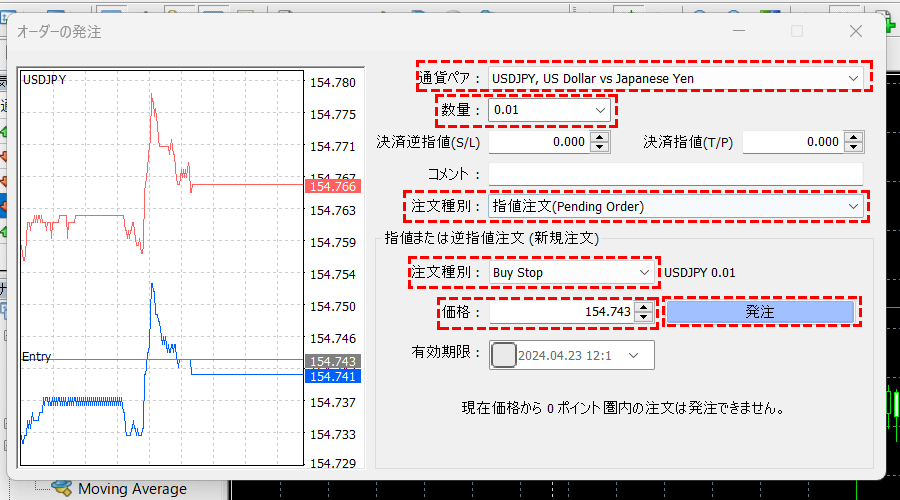Increase 価格 with the up arrow
The height and width of the screenshot is (500, 900).
pyautogui.click(x=643, y=307)
